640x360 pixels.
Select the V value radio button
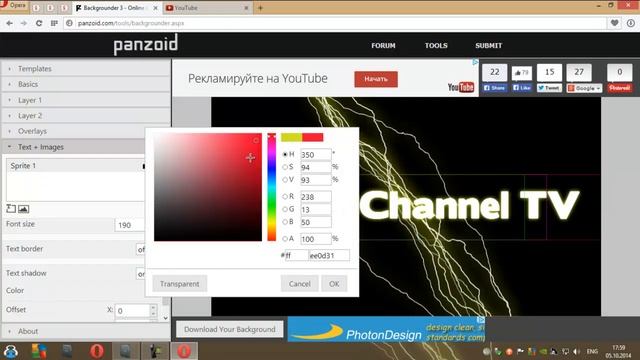pyautogui.click(x=285, y=180)
